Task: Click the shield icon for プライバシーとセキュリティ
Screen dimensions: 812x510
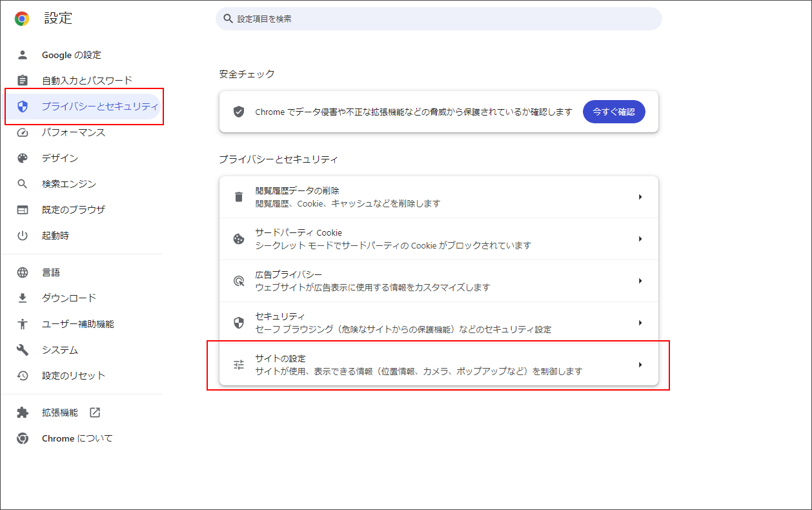Action: point(22,107)
